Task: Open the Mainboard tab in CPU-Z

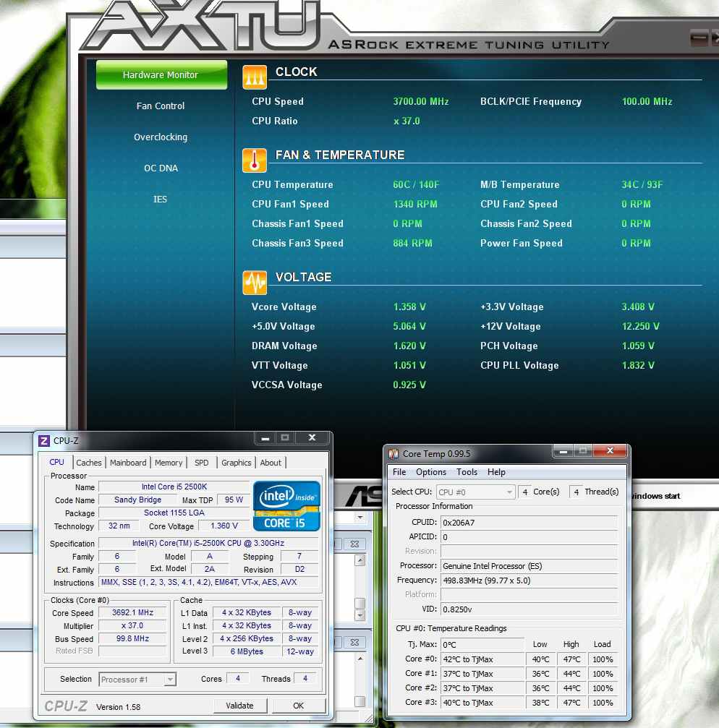Action: (128, 463)
